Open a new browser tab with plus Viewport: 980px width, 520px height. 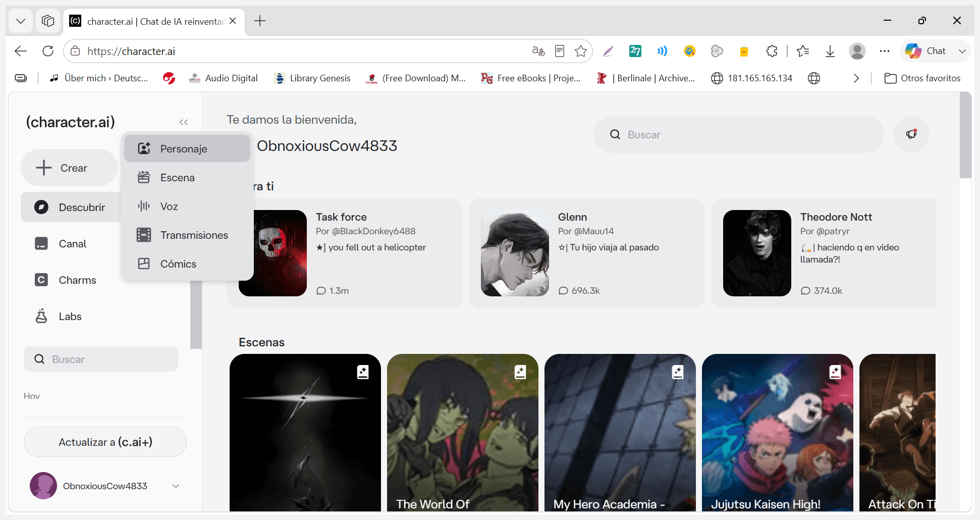260,21
